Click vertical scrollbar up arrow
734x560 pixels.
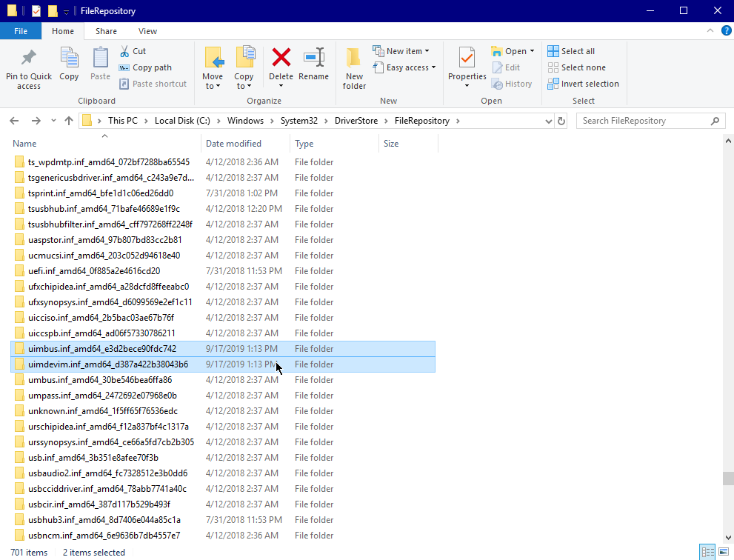pos(728,141)
